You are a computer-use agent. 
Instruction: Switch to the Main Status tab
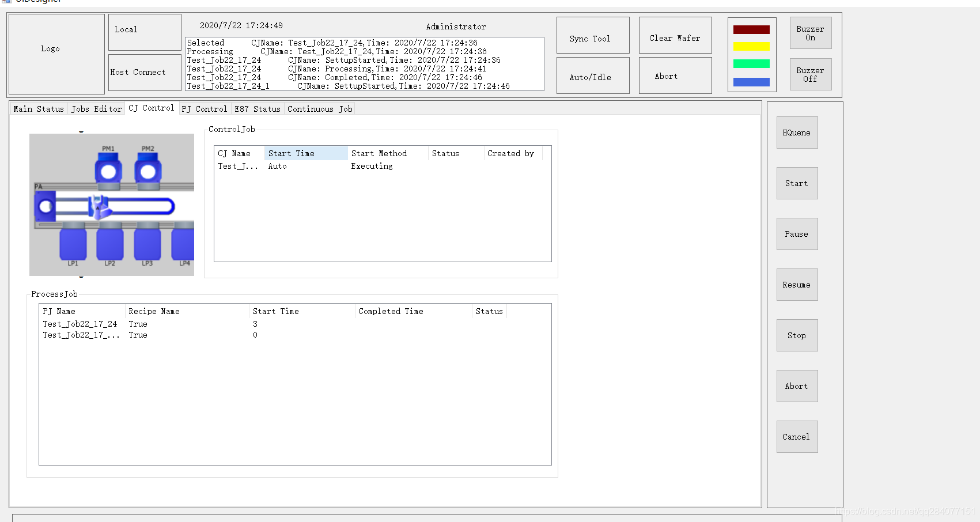point(39,109)
